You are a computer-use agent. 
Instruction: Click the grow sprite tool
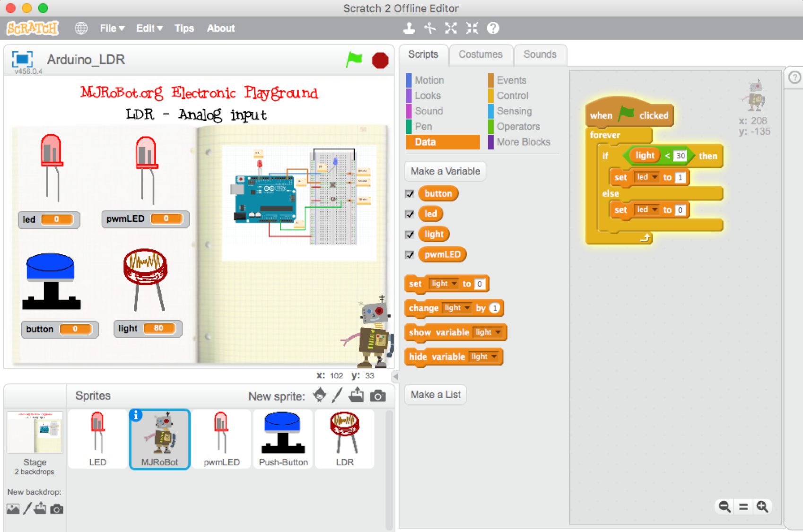click(451, 28)
